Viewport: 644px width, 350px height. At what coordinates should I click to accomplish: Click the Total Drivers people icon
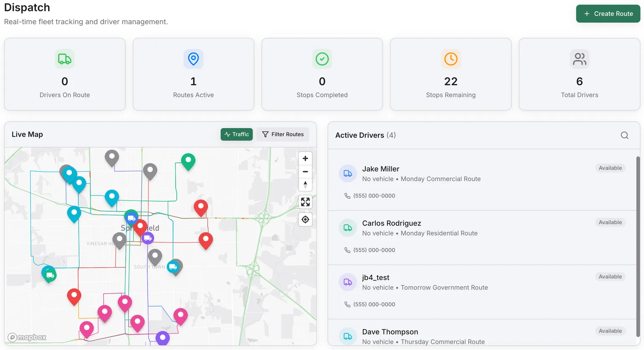(x=580, y=59)
